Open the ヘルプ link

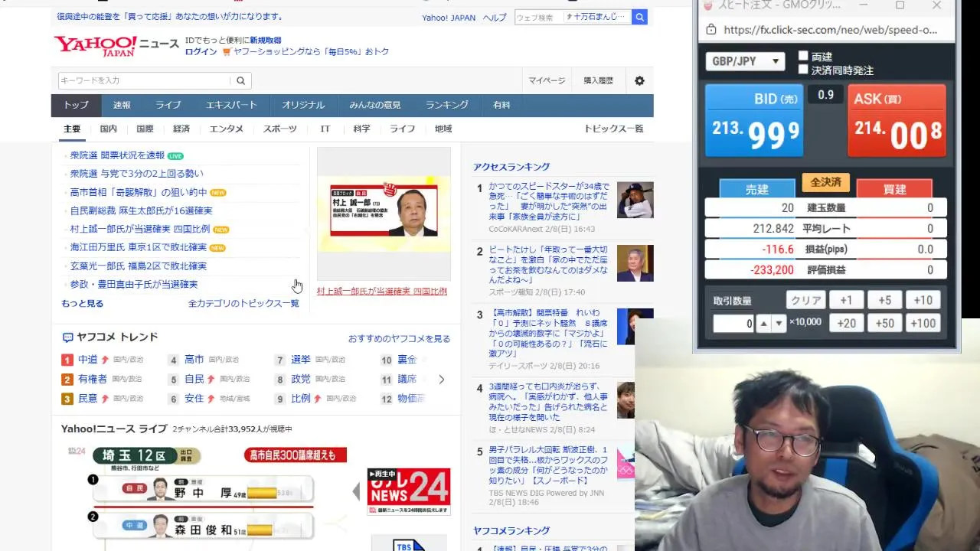pos(495,18)
